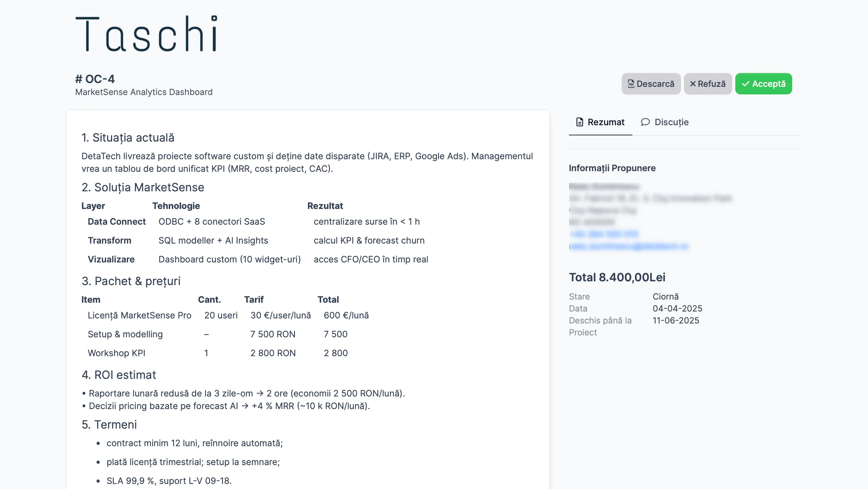The height and width of the screenshot is (489, 868).
Task: Click the 3. Pachet & prețuri heading
Action: (x=131, y=281)
